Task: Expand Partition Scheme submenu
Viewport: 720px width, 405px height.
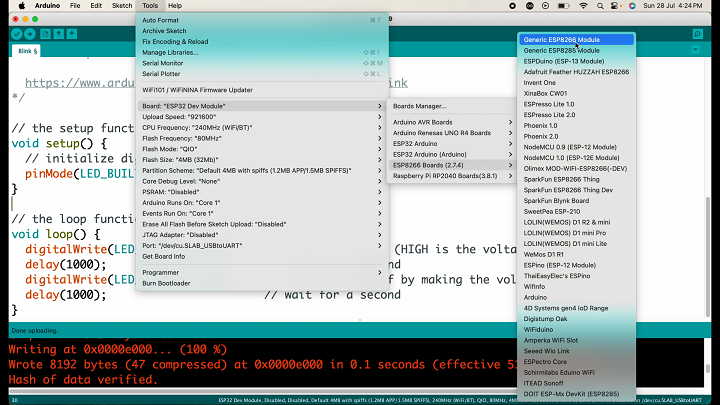Action: pyautogui.click(x=262, y=170)
